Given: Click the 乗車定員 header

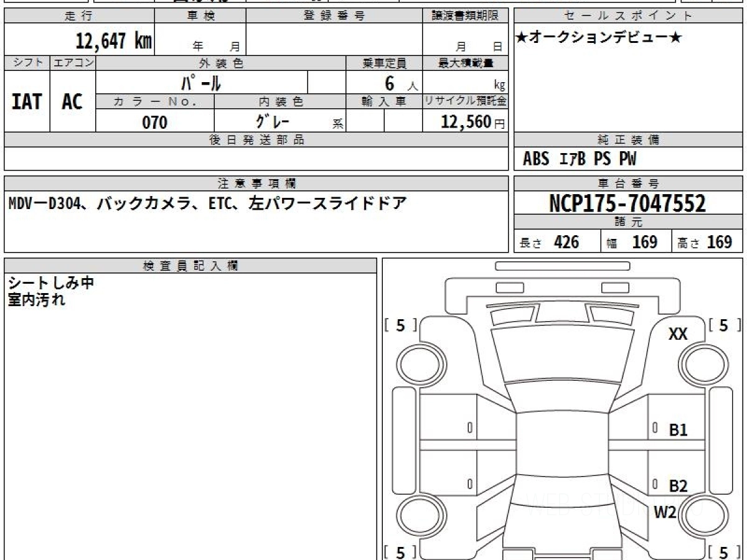Looking at the screenshot, I should [384, 63].
